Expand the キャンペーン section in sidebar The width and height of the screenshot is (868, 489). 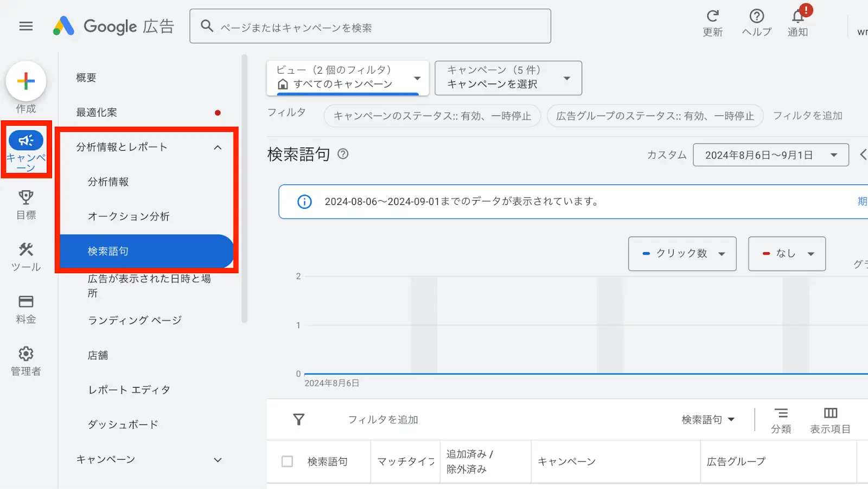click(x=218, y=460)
